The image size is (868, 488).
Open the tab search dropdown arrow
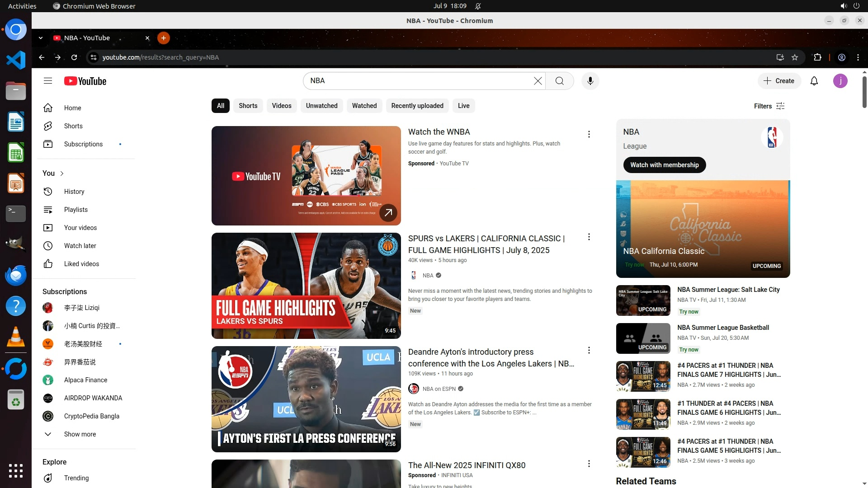[x=41, y=38]
